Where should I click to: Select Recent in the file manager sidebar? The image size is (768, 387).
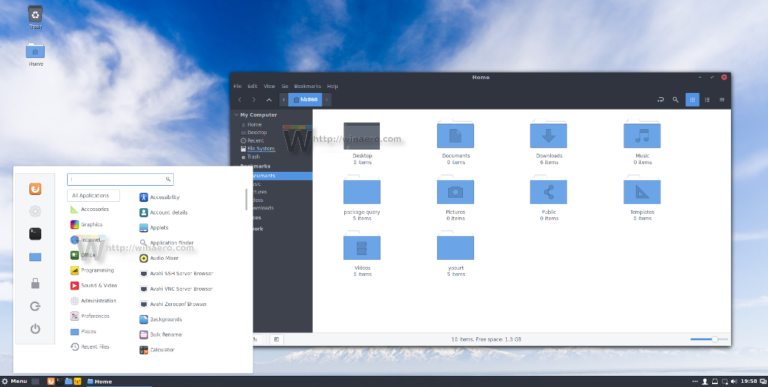pyautogui.click(x=253, y=141)
